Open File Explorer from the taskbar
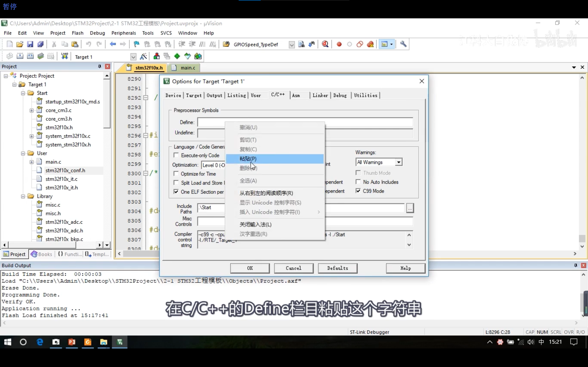Screen dimensions: 588x367 coord(104,342)
